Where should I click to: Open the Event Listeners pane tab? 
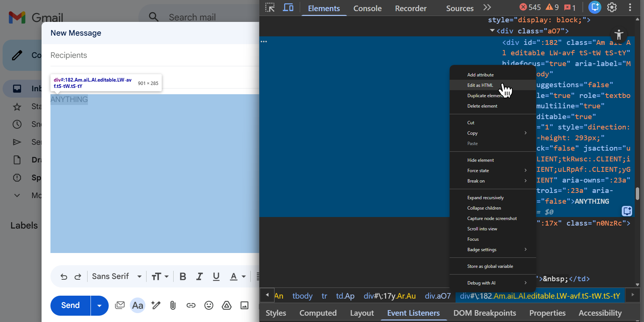tap(413, 313)
